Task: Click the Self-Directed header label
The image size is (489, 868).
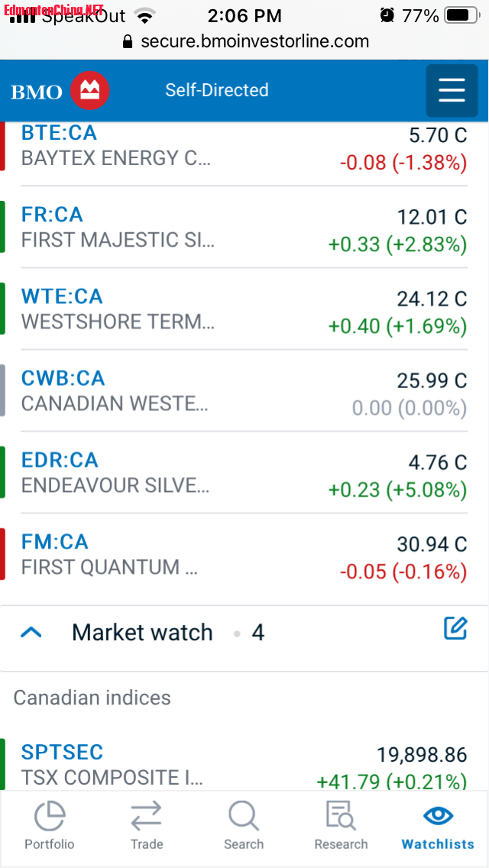Action: tap(217, 90)
